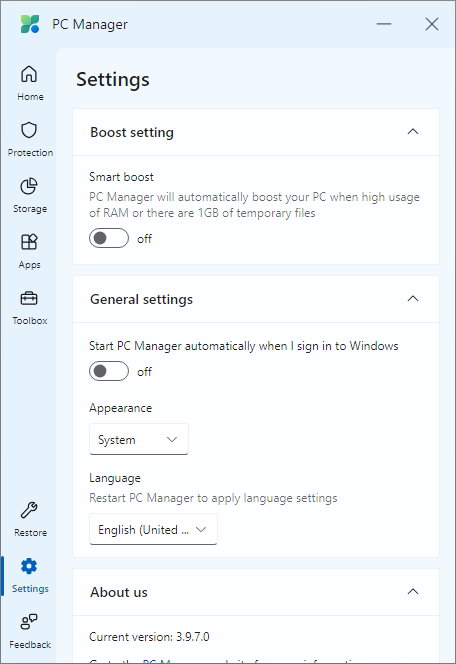Open the Protection shield icon
The width and height of the screenshot is (456, 664).
[29, 130]
